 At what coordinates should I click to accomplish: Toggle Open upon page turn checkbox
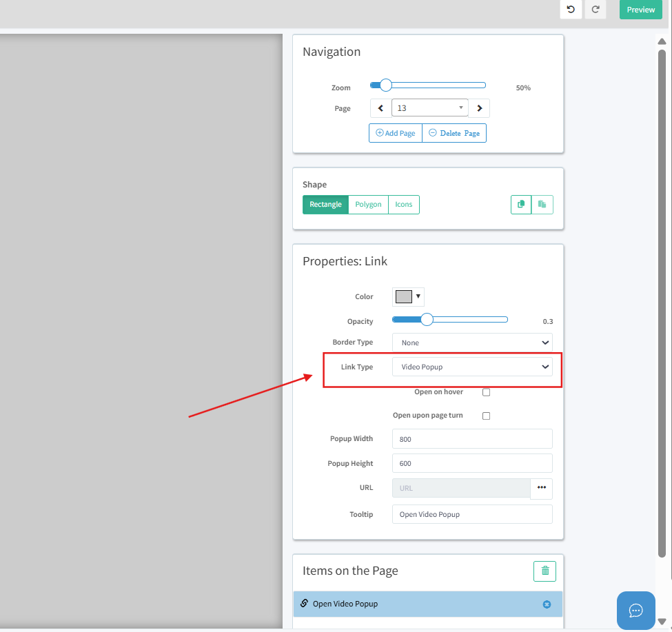pyautogui.click(x=486, y=416)
